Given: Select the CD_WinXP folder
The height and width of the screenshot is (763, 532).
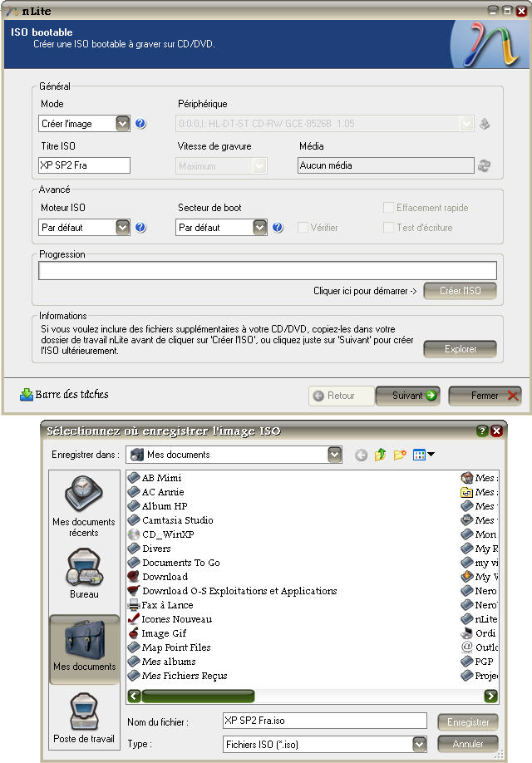Looking at the screenshot, I should click(161, 534).
